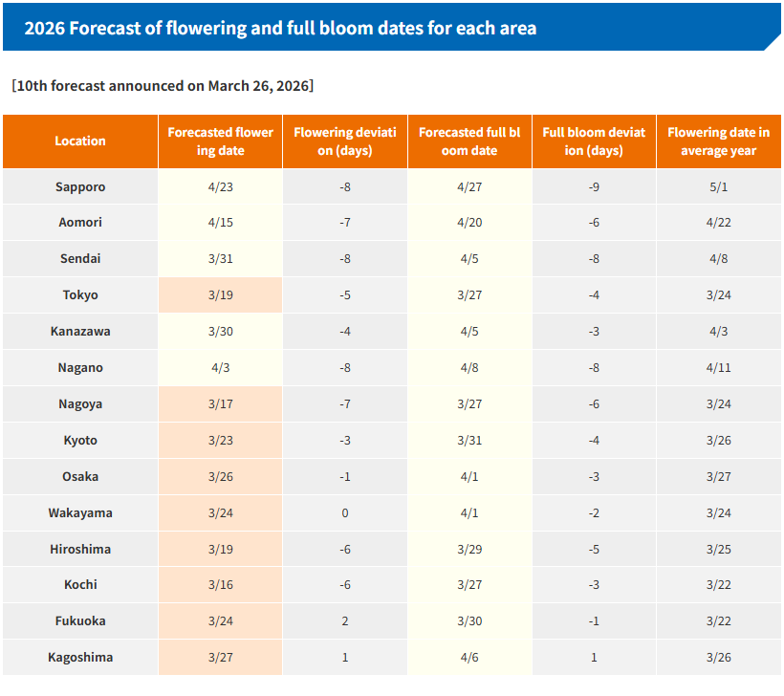Click the "10th forecast announced" note text
The width and height of the screenshot is (784, 696).
click(x=163, y=85)
